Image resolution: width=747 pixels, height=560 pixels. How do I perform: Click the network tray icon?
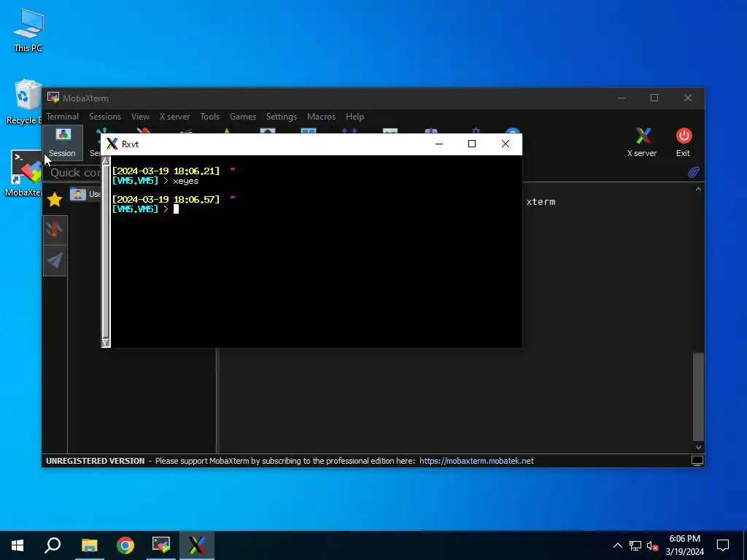635,545
